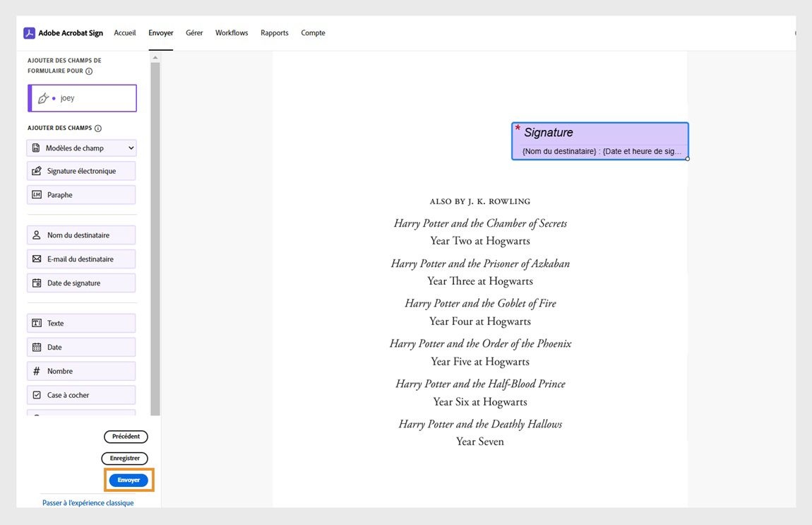Open Passer à l'expérience classique link
The width and height of the screenshot is (812, 525).
[x=88, y=502]
